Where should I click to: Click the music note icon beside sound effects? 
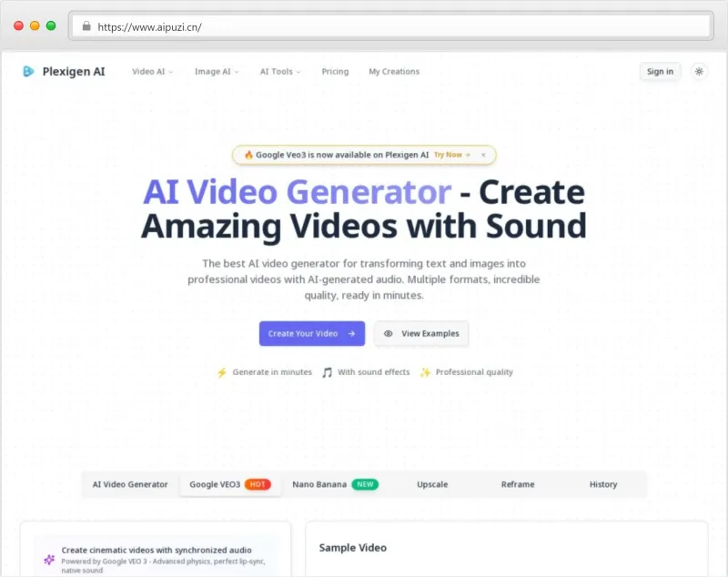(x=328, y=372)
